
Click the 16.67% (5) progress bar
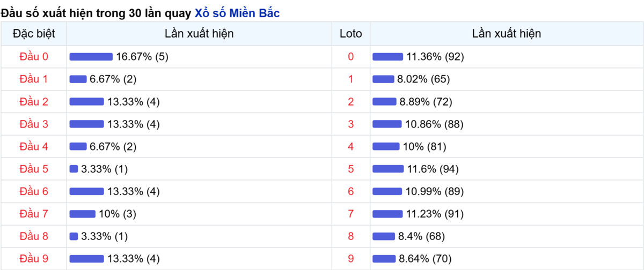coord(91,57)
